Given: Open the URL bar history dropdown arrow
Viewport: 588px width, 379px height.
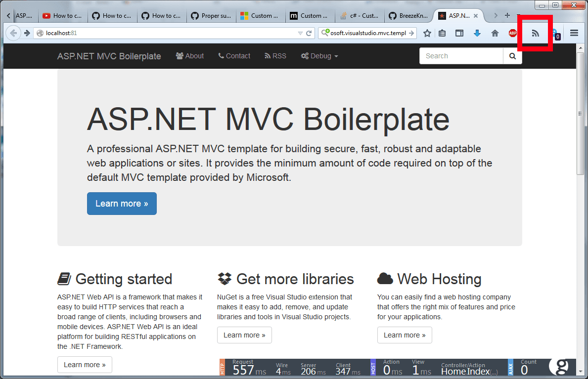Looking at the screenshot, I should tap(300, 34).
